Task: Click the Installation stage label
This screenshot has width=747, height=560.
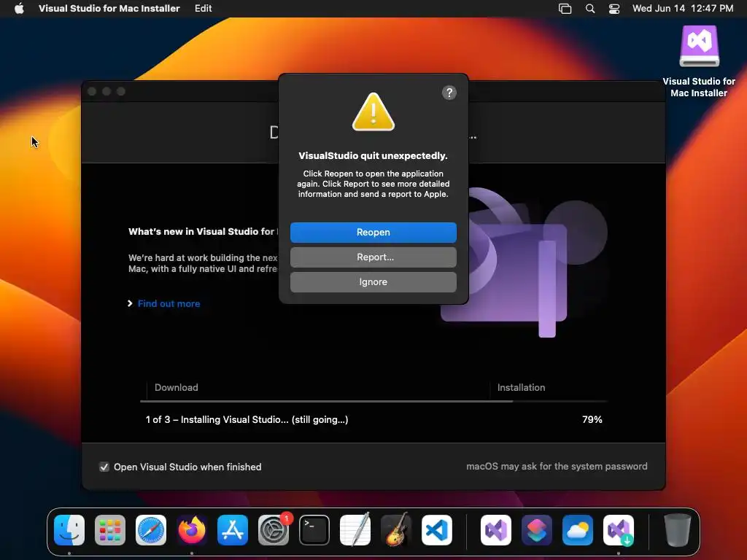Action: (521, 388)
